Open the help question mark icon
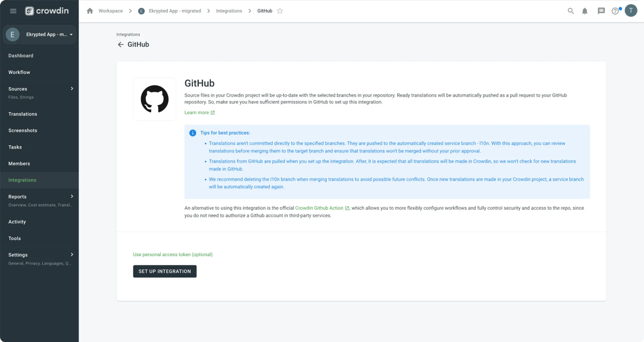This screenshot has width=644, height=342. (x=615, y=11)
